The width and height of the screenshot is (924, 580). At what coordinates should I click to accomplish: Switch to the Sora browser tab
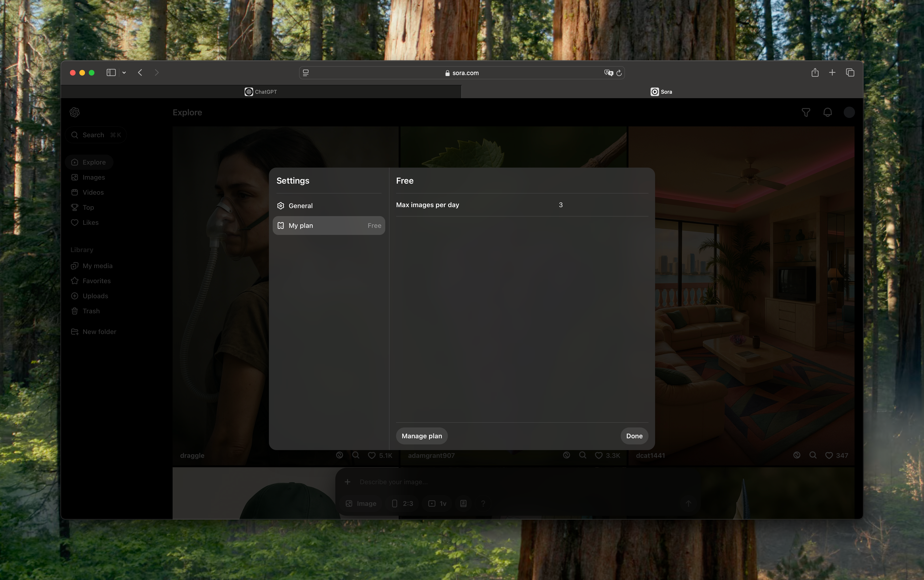[x=662, y=92]
